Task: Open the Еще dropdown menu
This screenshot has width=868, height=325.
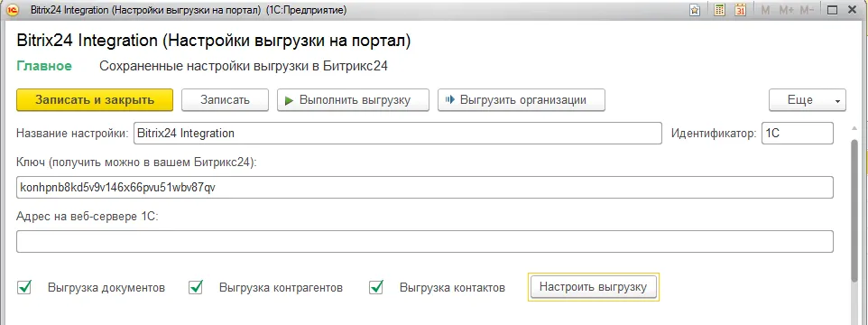Action: (x=808, y=100)
